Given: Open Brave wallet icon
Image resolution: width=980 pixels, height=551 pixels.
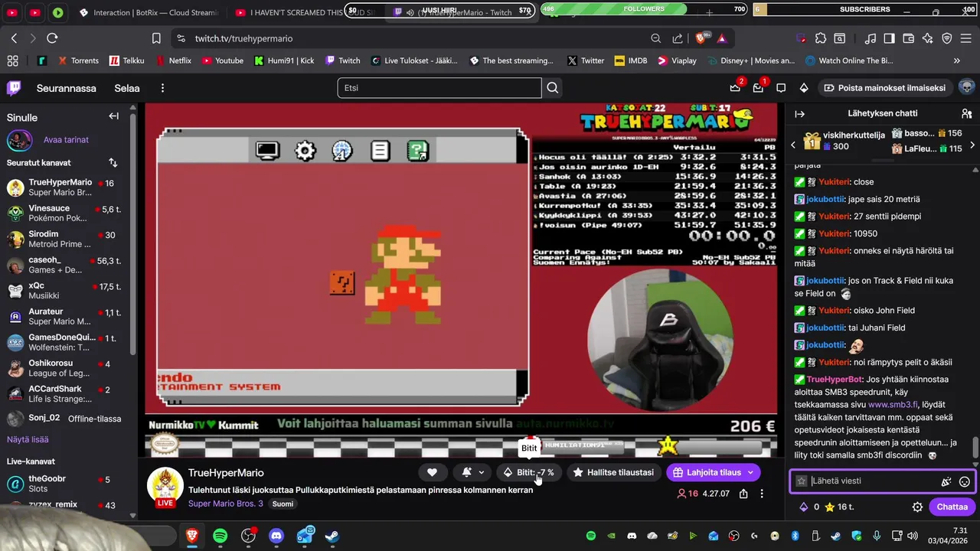Looking at the screenshot, I should coord(909,38).
